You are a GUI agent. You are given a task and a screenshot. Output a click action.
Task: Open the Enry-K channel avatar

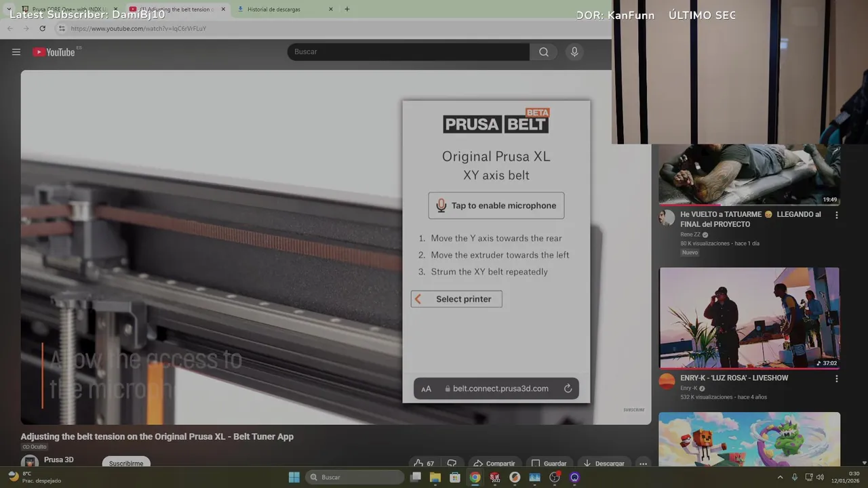coord(667,381)
